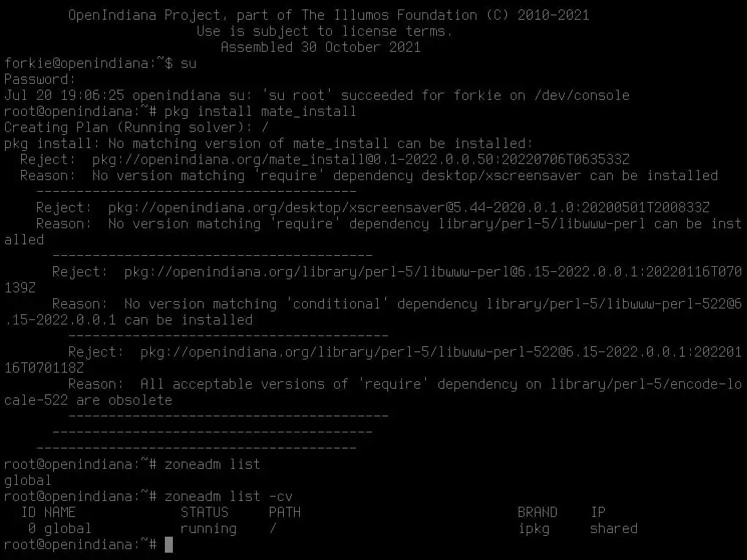Click the 'zoneadm list -cv' command text
This screenshot has height=560, width=747.
228,496
